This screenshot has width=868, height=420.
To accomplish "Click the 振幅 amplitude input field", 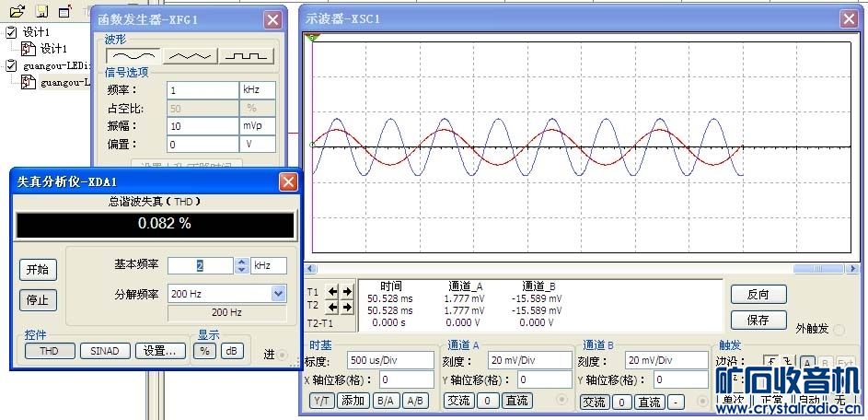I will pyautogui.click(x=203, y=125).
